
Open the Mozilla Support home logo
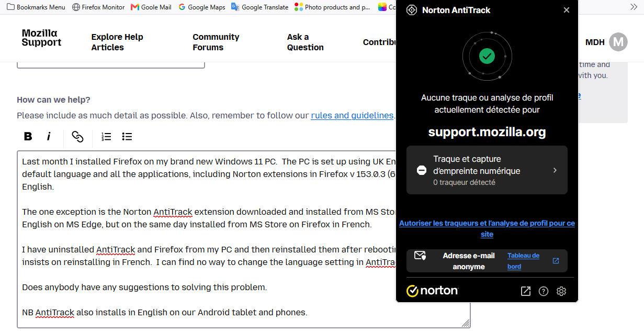pos(41,38)
